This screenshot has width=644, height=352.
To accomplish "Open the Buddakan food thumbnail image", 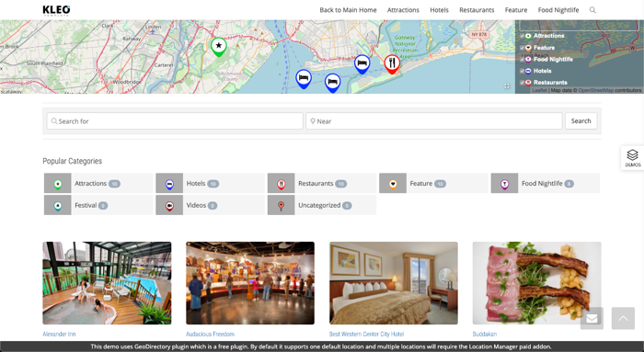I will tap(536, 283).
